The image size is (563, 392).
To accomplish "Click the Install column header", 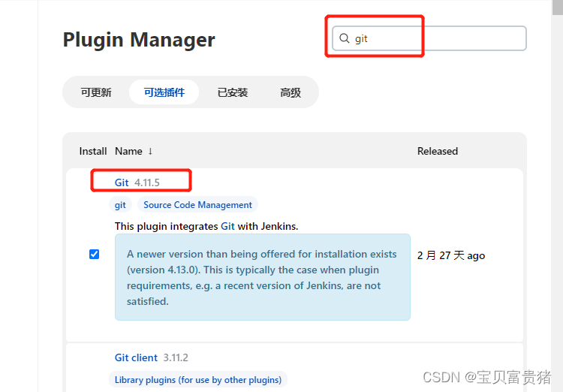I will 93,151.
